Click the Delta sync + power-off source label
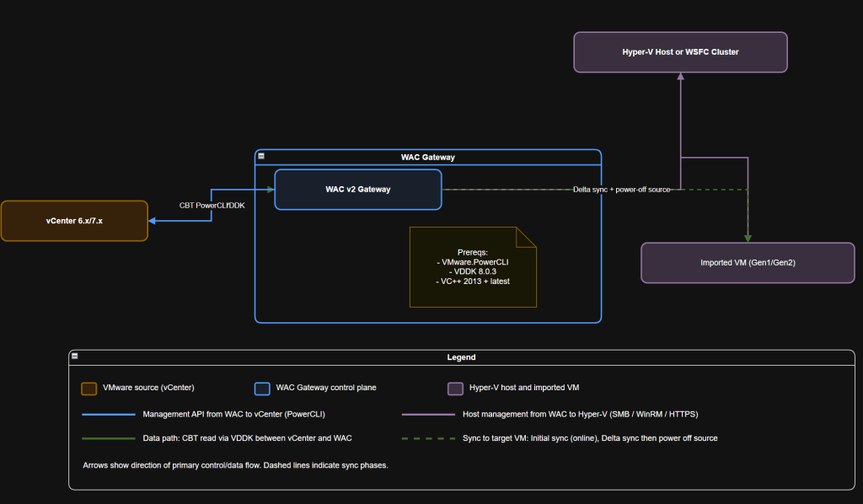This screenshot has width=863, height=504. pos(620,190)
